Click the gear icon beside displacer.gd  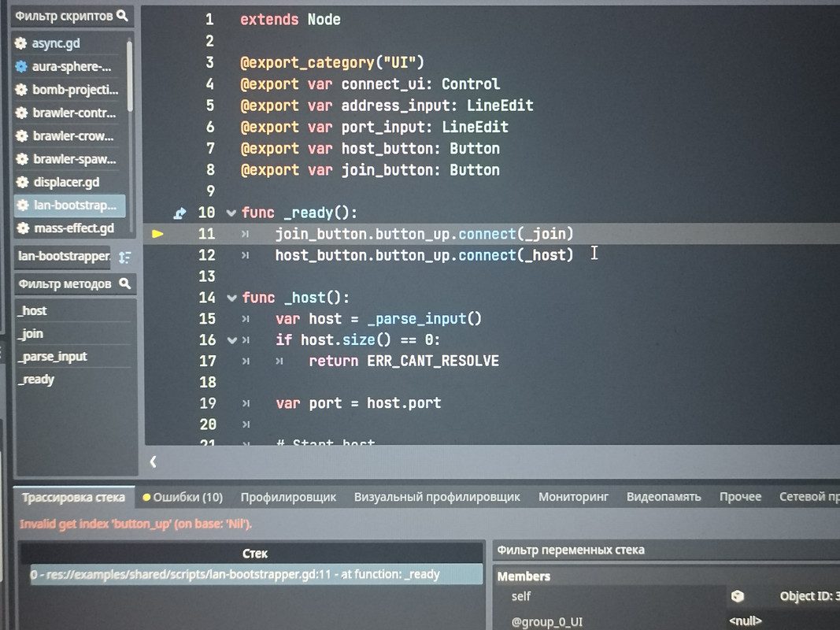22,182
